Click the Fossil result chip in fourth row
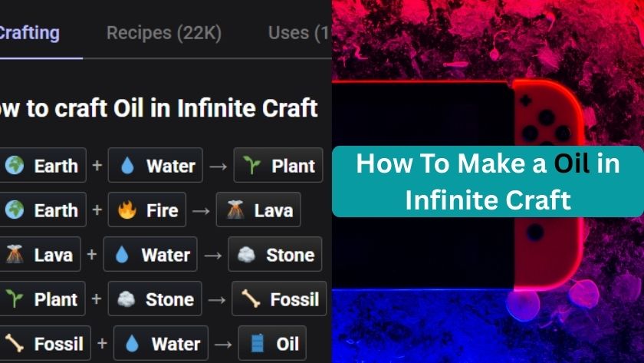 [x=279, y=299]
